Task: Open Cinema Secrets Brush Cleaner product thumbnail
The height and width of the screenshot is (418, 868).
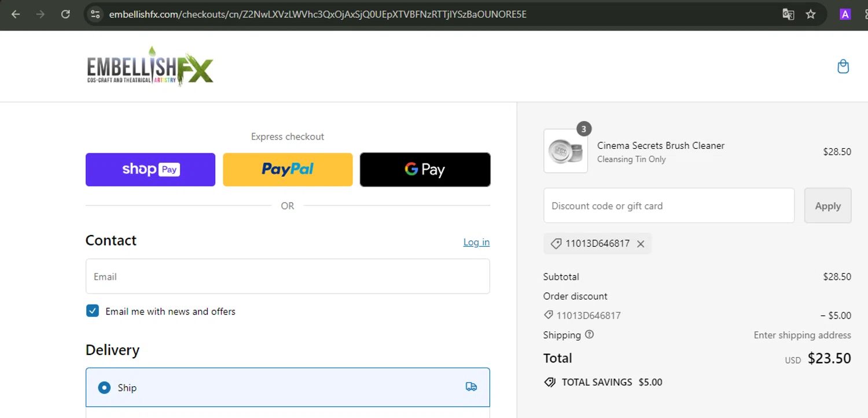Action: click(565, 151)
